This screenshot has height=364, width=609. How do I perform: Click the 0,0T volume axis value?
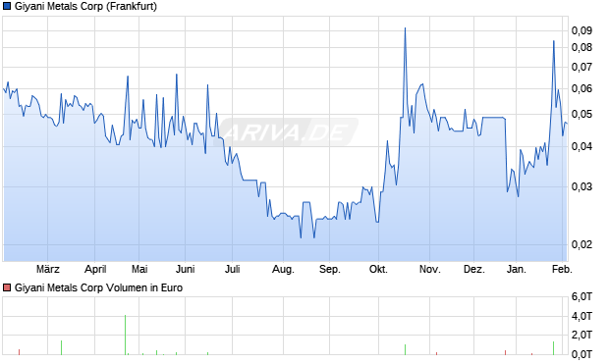click(581, 354)
